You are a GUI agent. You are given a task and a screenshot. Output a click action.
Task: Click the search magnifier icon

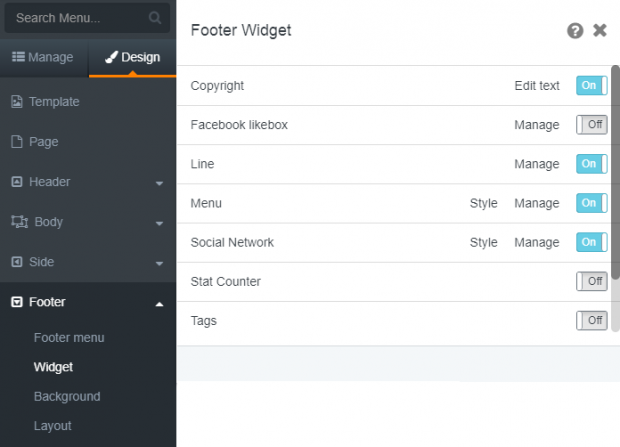point(155,18)
